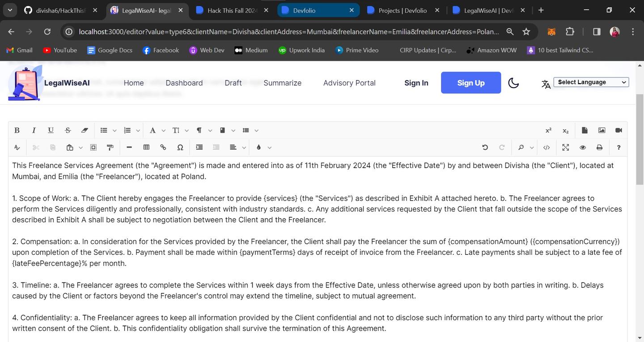The height and width of the screenshot is (342, 644).
Task: Open the Select Language dropdown
Action: pyautogui.click(x=591, y=82)
